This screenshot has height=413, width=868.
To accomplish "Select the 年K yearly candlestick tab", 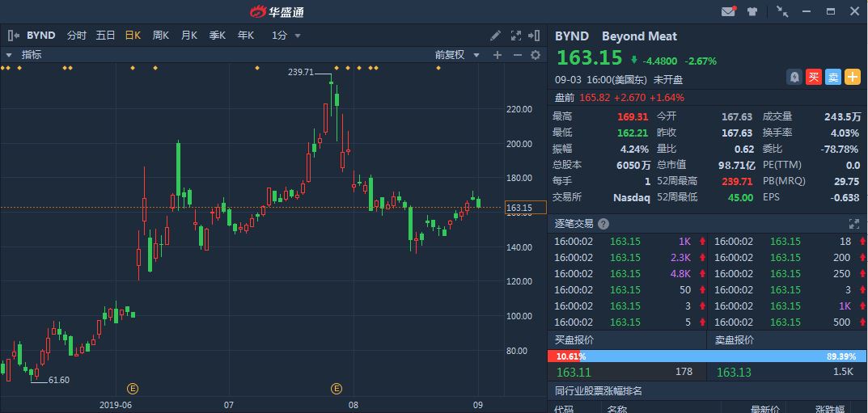I will click(x=245, y=36).
